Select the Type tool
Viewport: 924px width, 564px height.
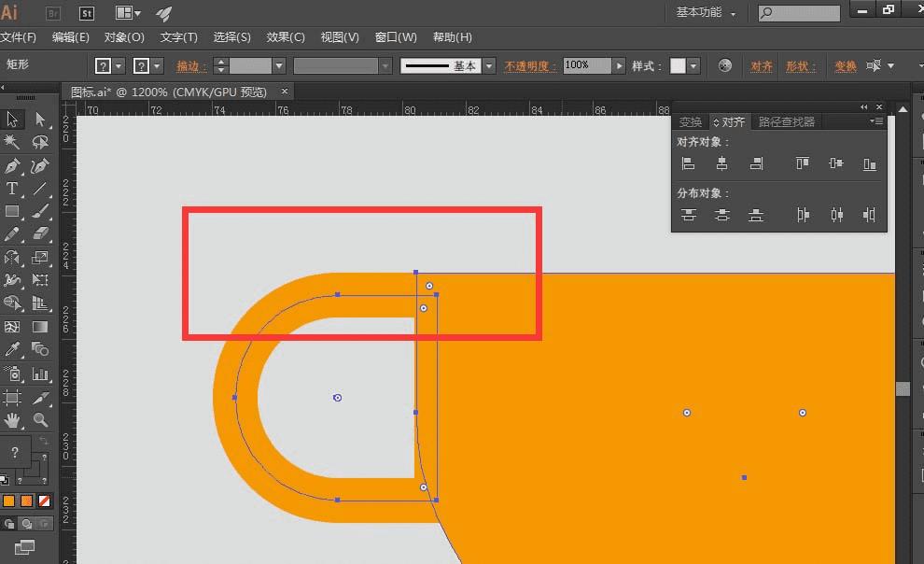12,190
